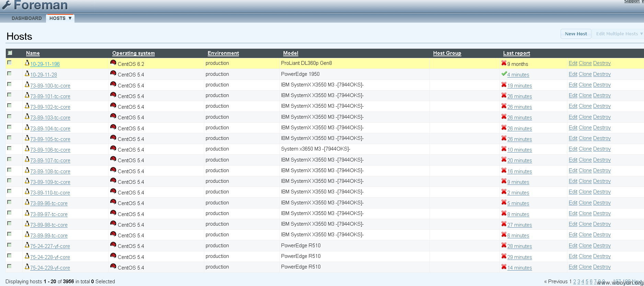This screenshot has height=286, width=644.
Task: Click red X status icon in 73-89-109-tc-core row
Action: 504,181
